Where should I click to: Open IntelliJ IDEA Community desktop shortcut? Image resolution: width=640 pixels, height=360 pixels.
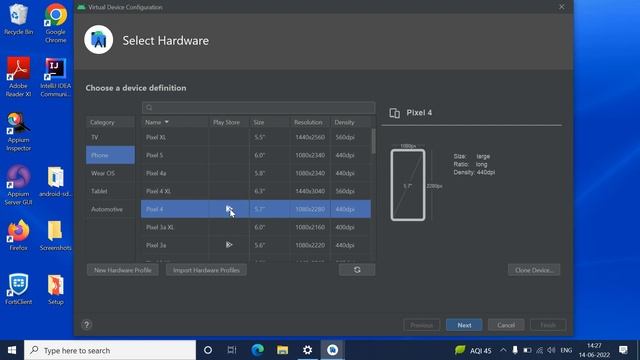coord(56,76)
